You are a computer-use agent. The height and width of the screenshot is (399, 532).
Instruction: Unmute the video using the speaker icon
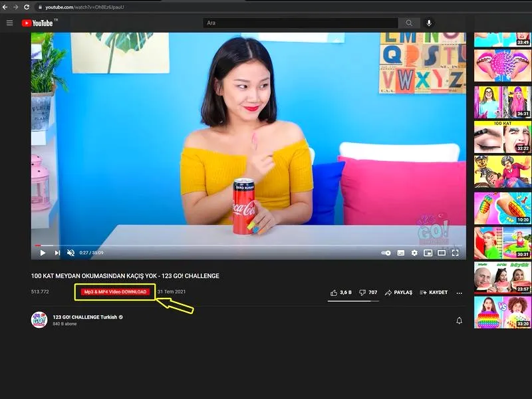click(70, 253)
